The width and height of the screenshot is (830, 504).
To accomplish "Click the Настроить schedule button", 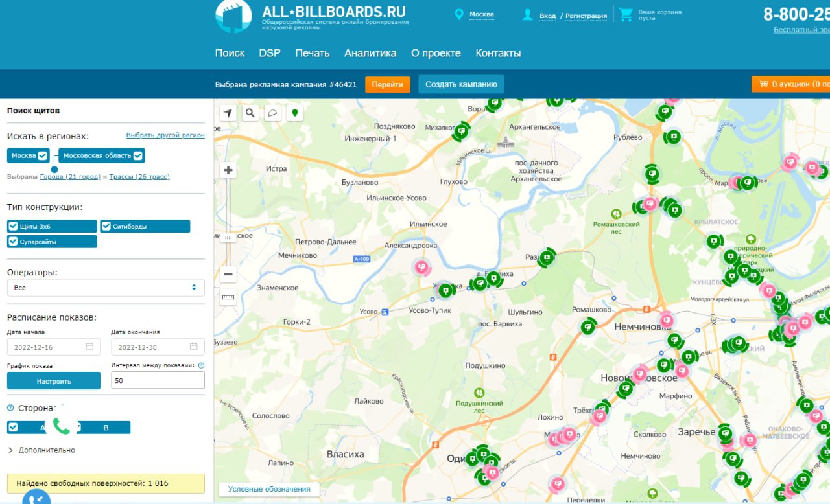I will (54, 381).
